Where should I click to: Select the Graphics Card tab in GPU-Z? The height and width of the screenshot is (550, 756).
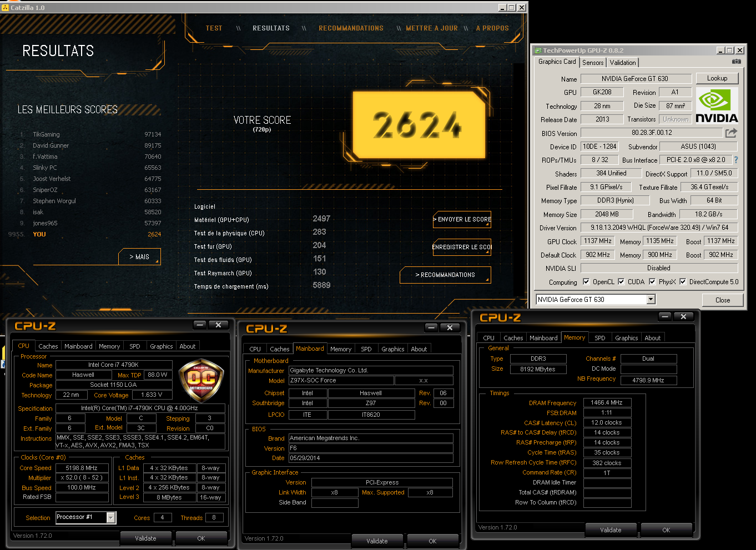coord(557,62)
